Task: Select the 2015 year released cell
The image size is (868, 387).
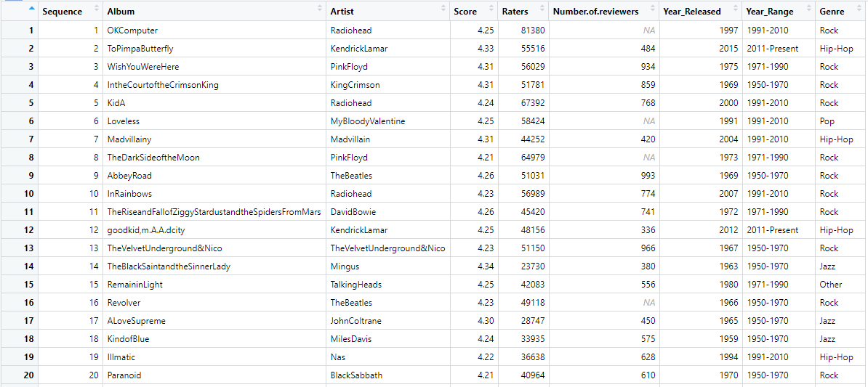Action: (701, 49)
